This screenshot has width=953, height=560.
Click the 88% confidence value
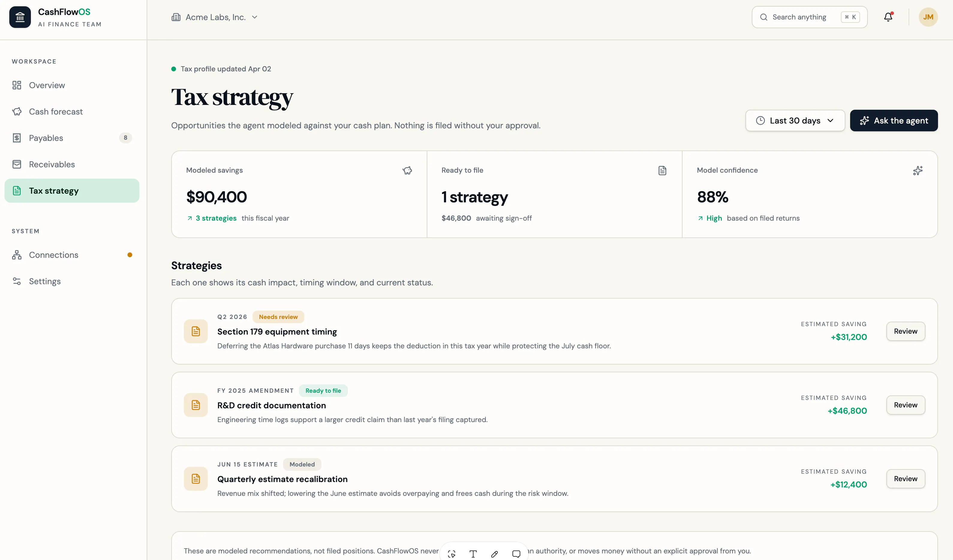coord(713,197)
